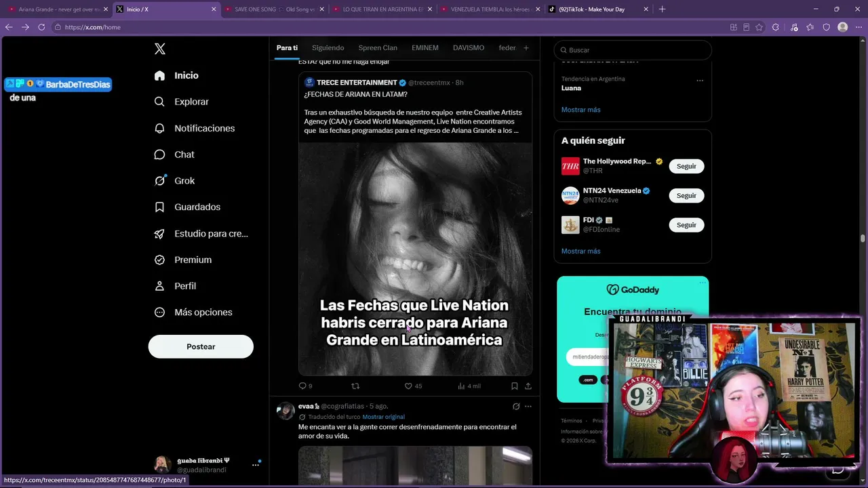868x488 pixels.
Task: View analytics for the 4 mil views post
Action: tap(469, 386)
